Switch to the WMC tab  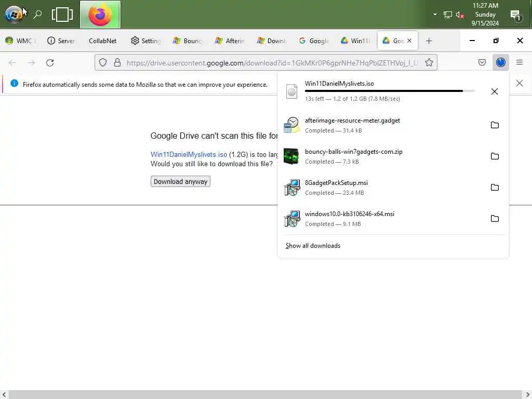[21, 41]
